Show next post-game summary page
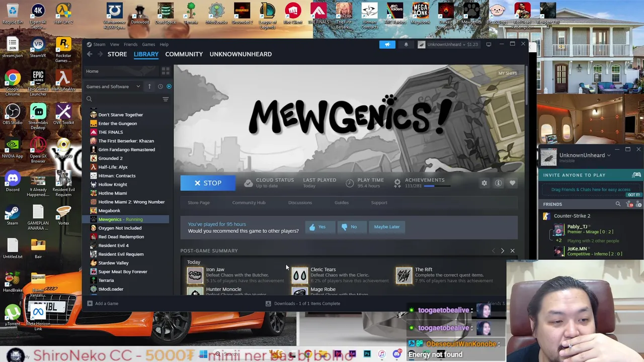The height and width of the screenshot is (362, 644). click(502, 250)
